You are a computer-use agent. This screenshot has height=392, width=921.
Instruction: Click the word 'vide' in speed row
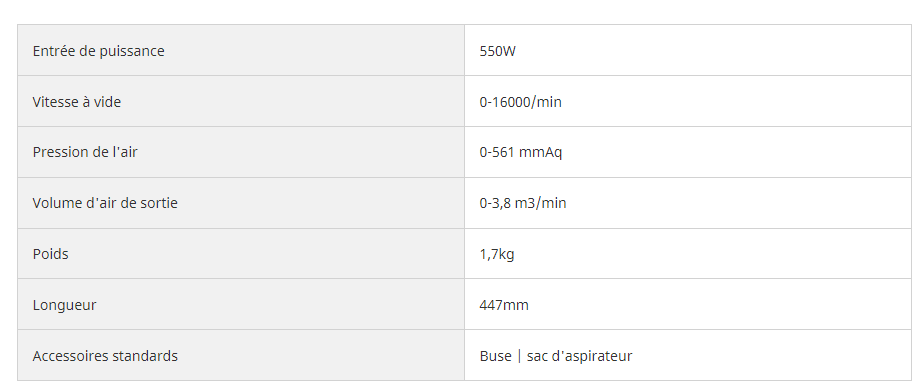(107, 102)
